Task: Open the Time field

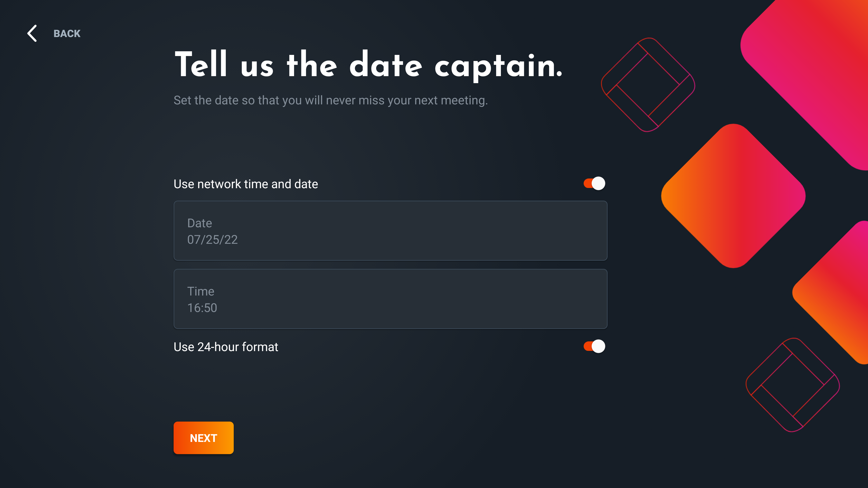Action: click(x=390, y=299)
